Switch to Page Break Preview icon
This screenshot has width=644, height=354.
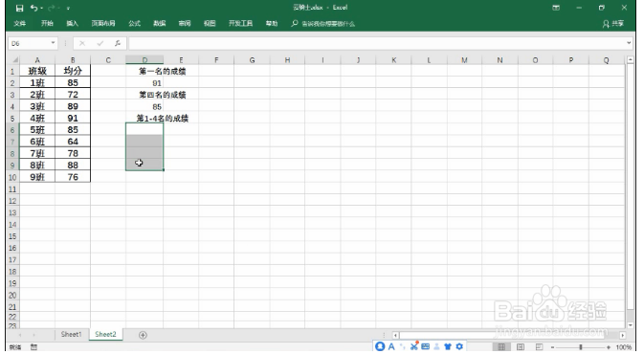click(x=540, y=347)
